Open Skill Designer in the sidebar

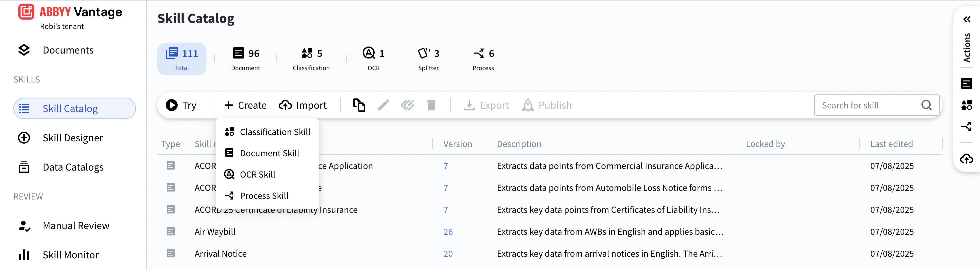pos(73,138)
